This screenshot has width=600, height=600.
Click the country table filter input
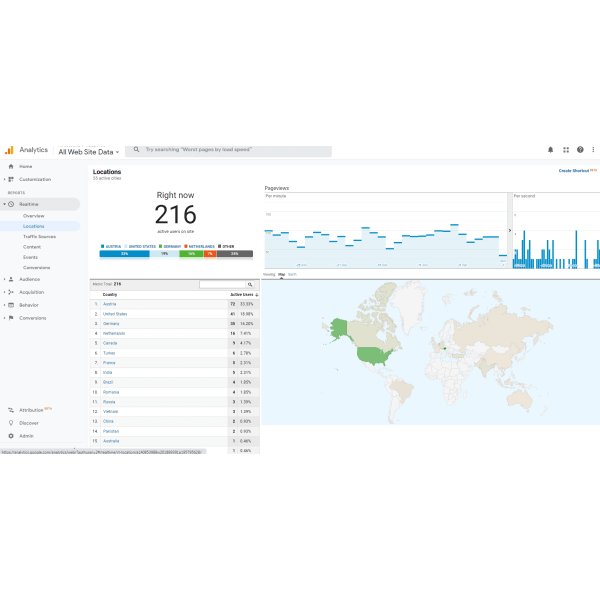pos(222,284)
